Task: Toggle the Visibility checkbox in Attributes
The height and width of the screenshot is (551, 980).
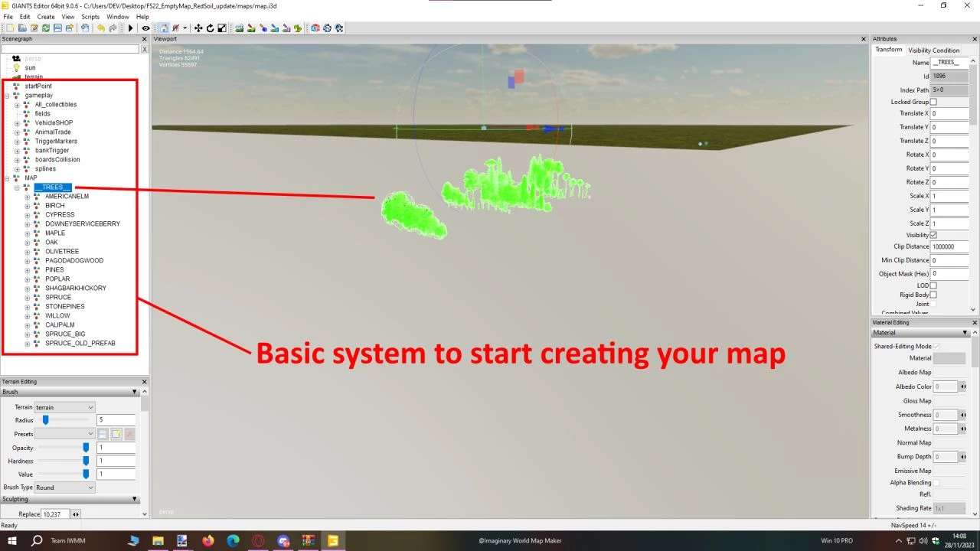Action: 933,235
